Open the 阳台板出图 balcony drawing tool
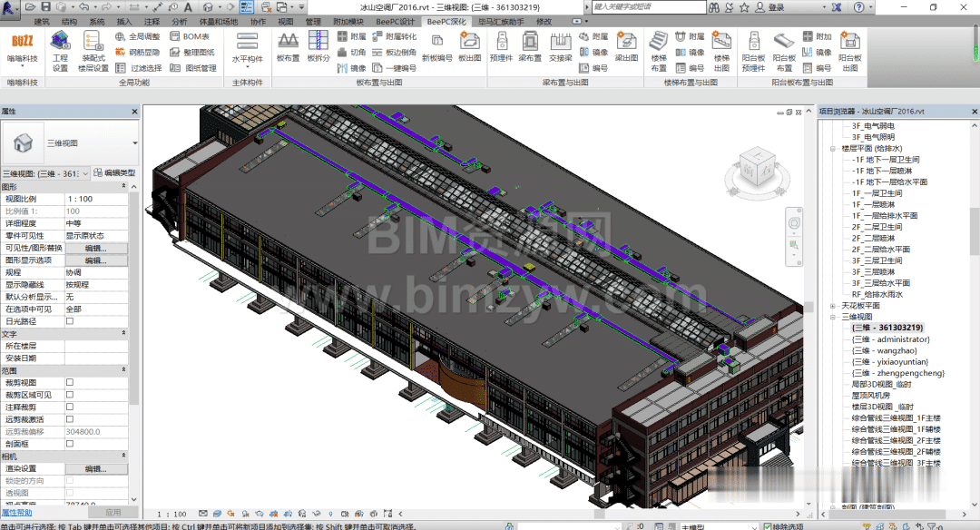The width and height of the screenshot is (980, 530). click(x=850, y=51)
